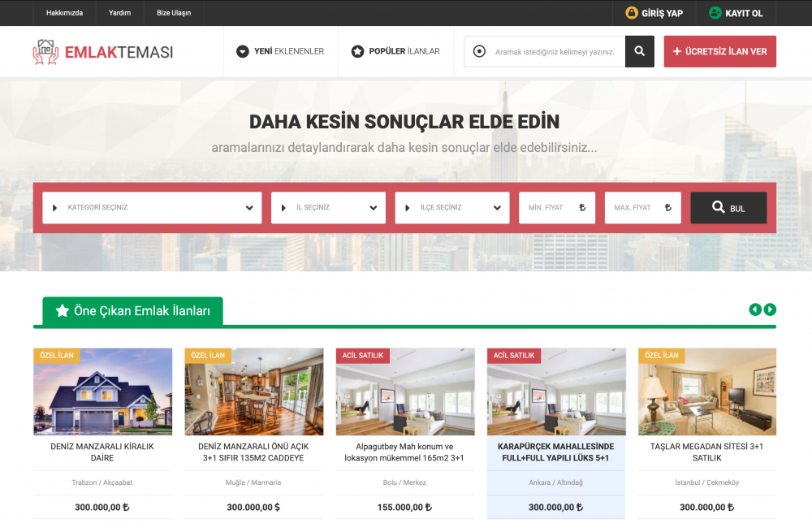Click the Özel İlan badge on Muğla listing

pos(208,356)
